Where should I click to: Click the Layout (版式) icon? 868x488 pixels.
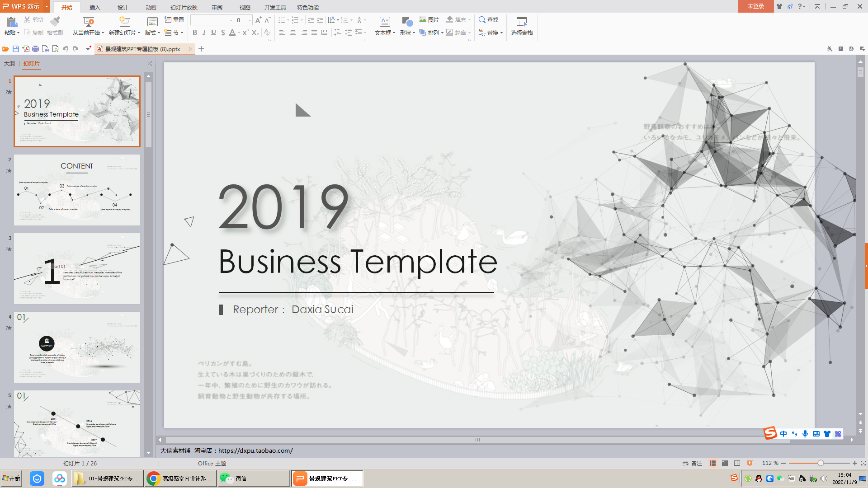point(152,22)
